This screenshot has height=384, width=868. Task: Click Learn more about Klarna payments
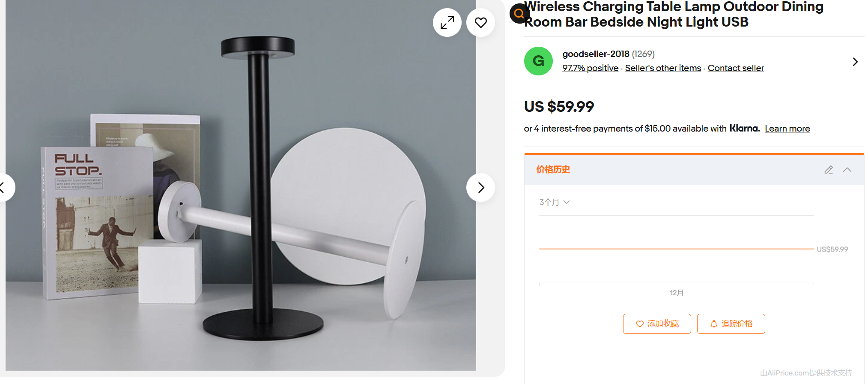(787, 129)
